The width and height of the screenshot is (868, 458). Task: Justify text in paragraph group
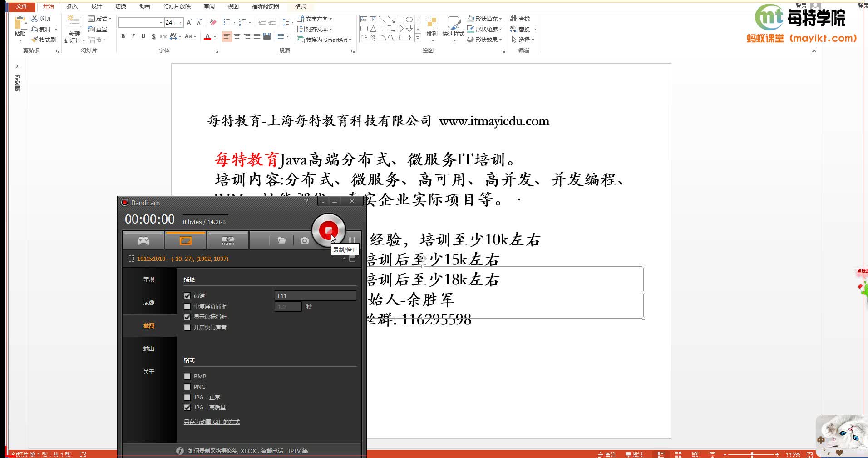[257, 36]
